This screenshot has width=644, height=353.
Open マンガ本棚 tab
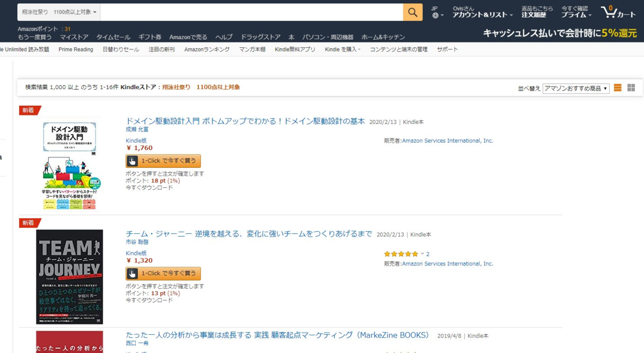pyautogui.click(x=252, y=49)
